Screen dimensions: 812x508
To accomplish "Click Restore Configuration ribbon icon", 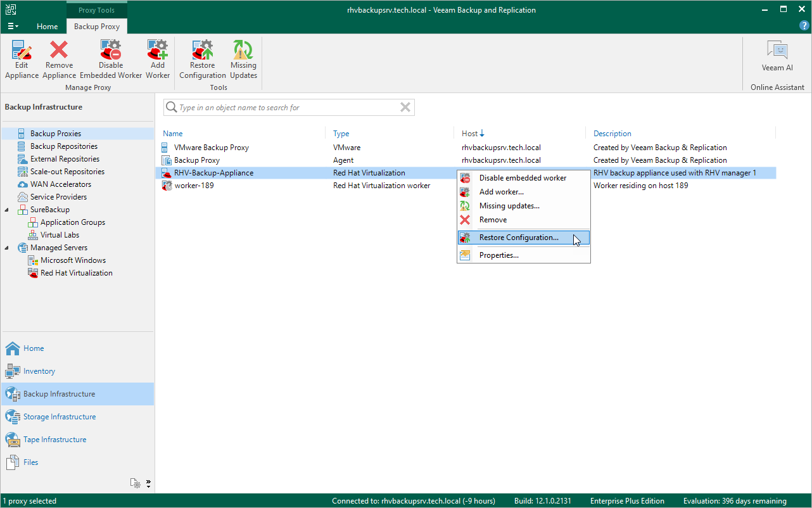I will click(203, 60).
